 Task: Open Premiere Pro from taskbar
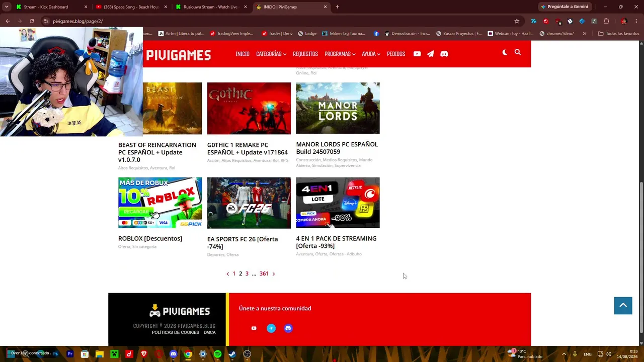tap(70, 354)
